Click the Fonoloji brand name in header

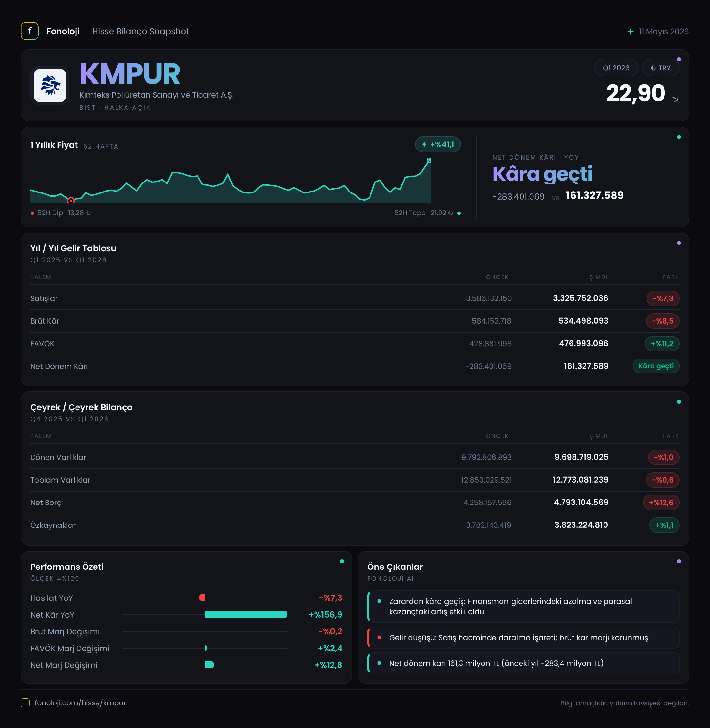coord(63,31)
